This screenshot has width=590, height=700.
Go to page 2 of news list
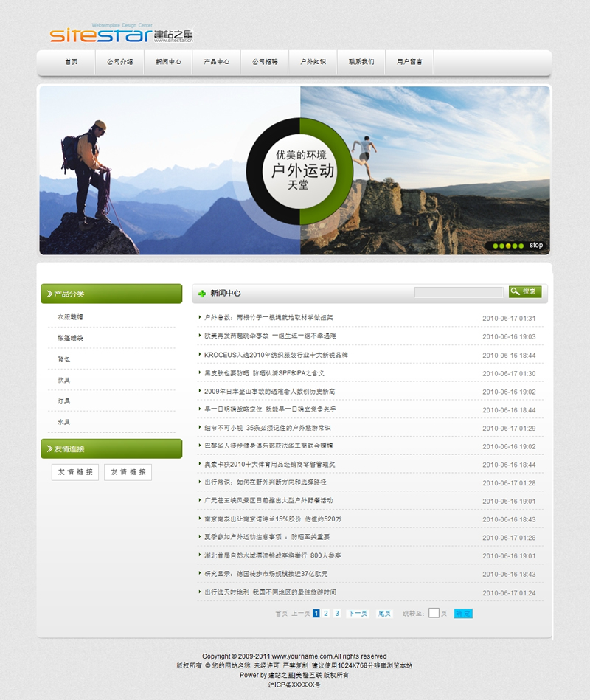[326, 614]
